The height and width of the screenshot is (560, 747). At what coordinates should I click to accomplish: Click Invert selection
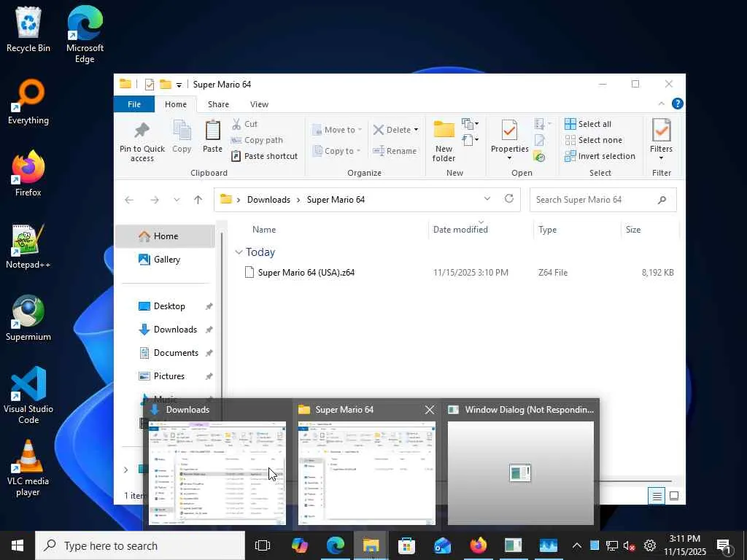point(600,156)
